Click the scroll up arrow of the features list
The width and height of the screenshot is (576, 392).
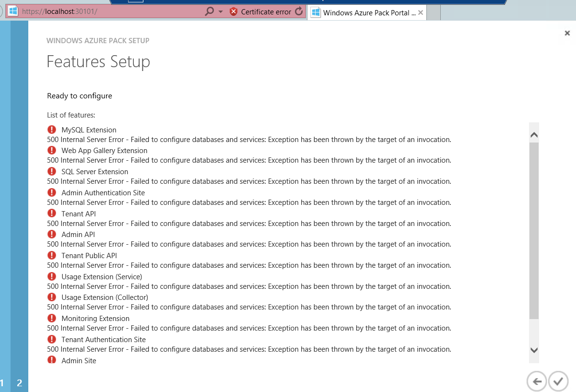tap(534, 135)
